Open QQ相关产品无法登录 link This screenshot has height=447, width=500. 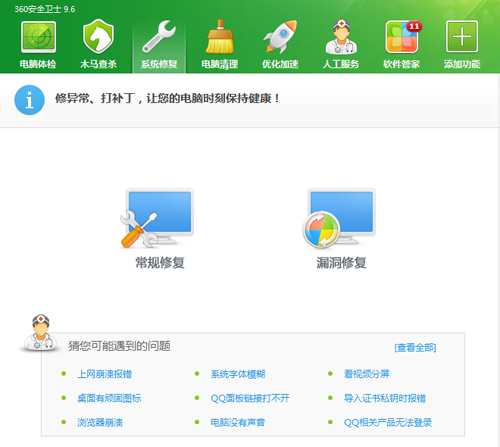[388, 423]
